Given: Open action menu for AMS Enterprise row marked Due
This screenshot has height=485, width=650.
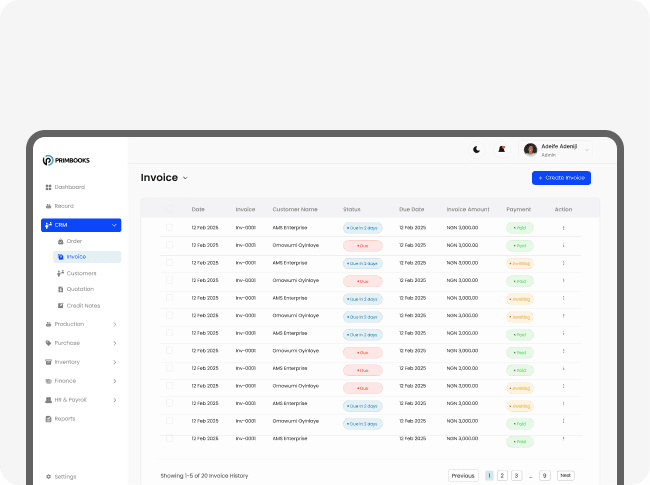Looking at the screenshot, I should click(563, 369).
